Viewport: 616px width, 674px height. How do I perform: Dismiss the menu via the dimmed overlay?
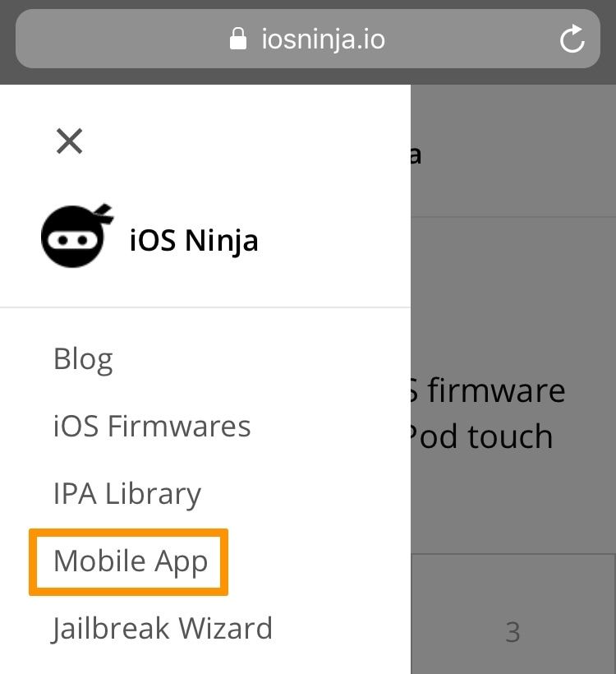click(x=513, y=301)
